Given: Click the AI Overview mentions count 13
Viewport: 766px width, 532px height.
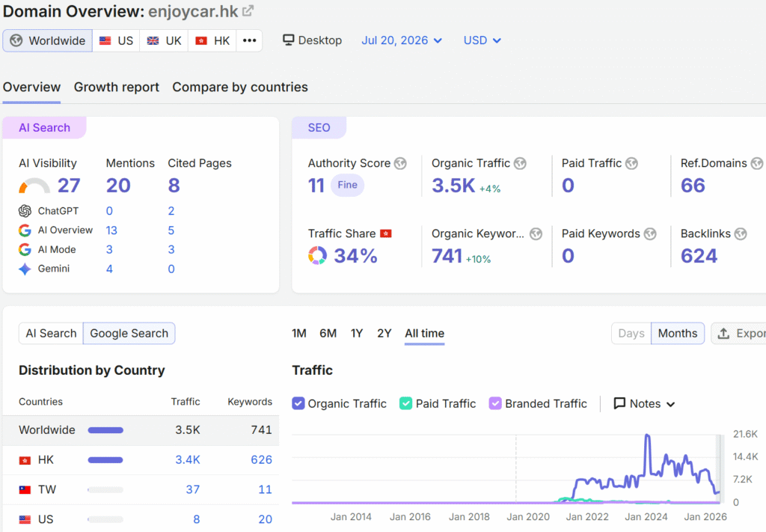Looking at the screenshot, I should click(x=111, y=230).
